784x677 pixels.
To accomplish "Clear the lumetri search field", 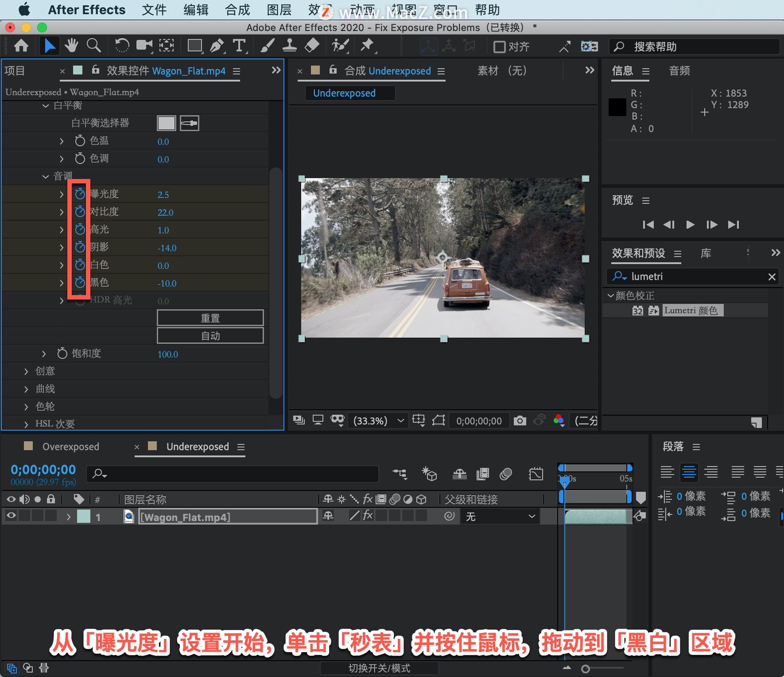I will (772, 277).
